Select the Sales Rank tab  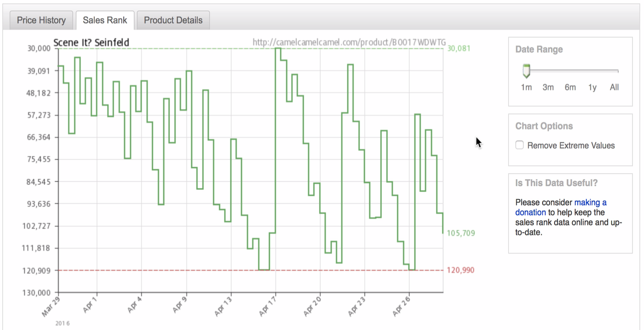coord(105,20)
